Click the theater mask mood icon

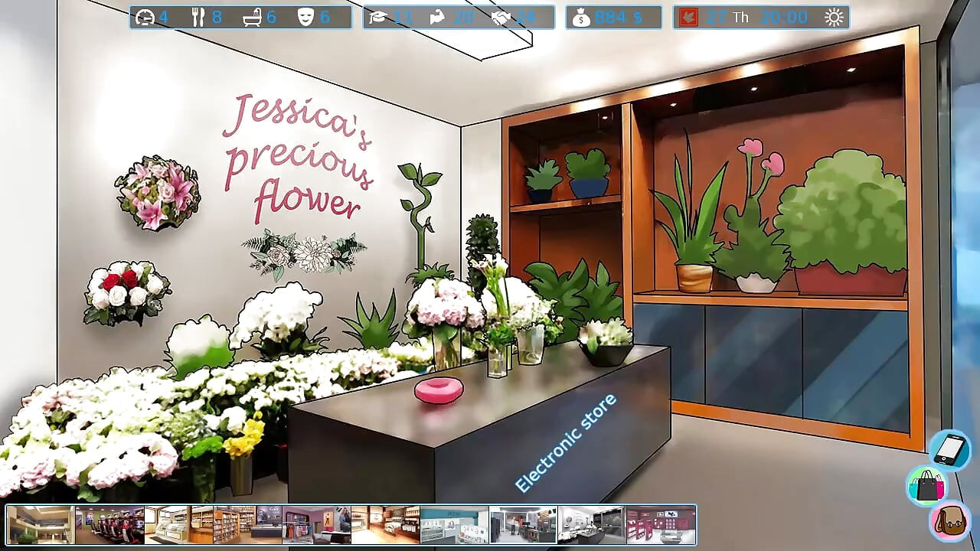click(x=305, y=17)
